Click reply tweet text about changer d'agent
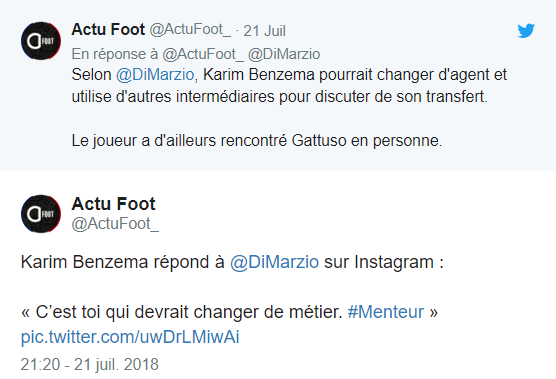This screenshot has width=556, height=379. [289, 85]
